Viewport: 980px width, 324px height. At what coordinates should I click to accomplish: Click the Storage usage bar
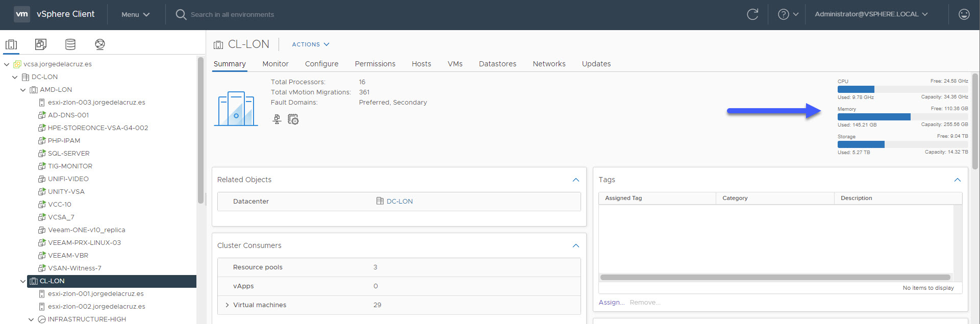pos(902,144)
